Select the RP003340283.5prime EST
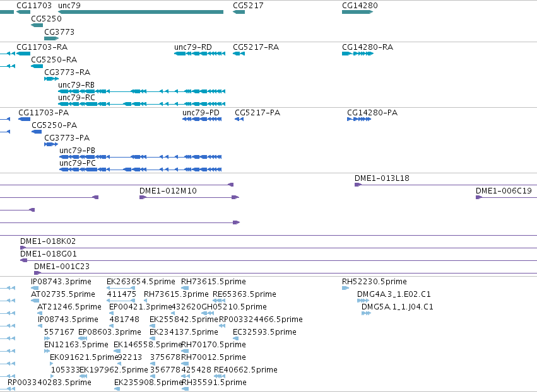537x392 pixels. (11, 389)
